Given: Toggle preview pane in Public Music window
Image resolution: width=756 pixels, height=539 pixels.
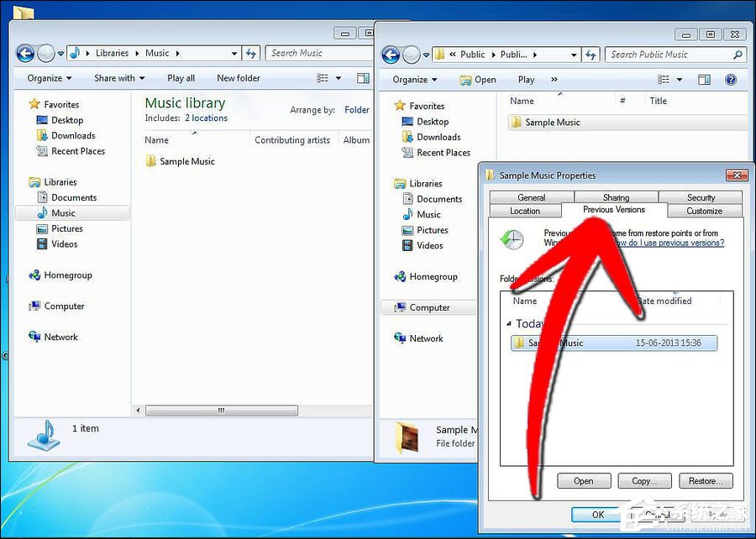Looking at the screenshot, I should [705, 80].
